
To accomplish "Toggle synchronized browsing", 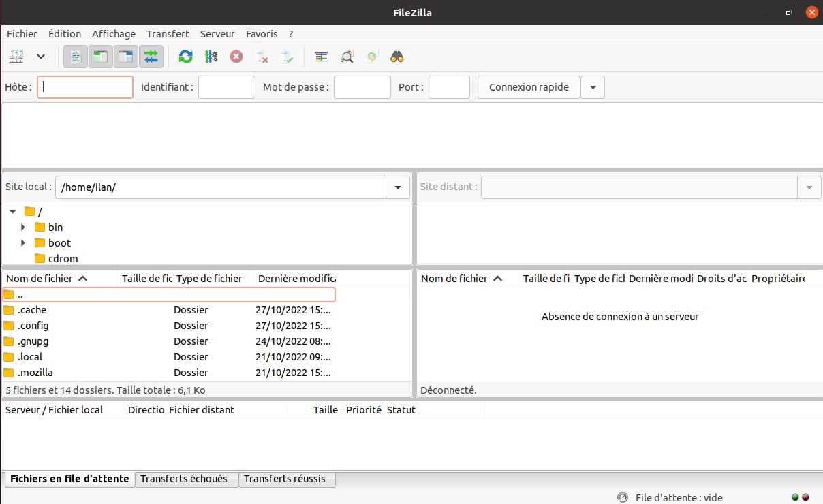I will click(372, 57).
